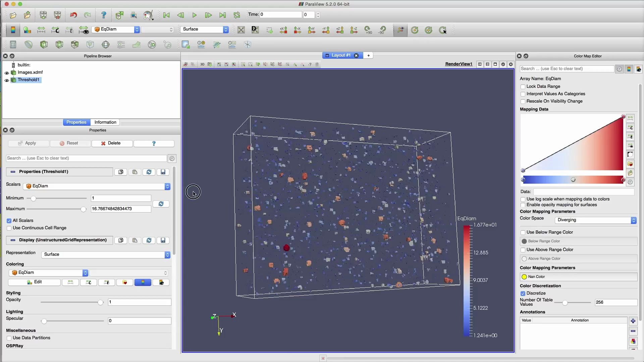Check Lock Data Range in Color Map Editor
The height and width of the screenshot is (362, 644).
(524, 86)
